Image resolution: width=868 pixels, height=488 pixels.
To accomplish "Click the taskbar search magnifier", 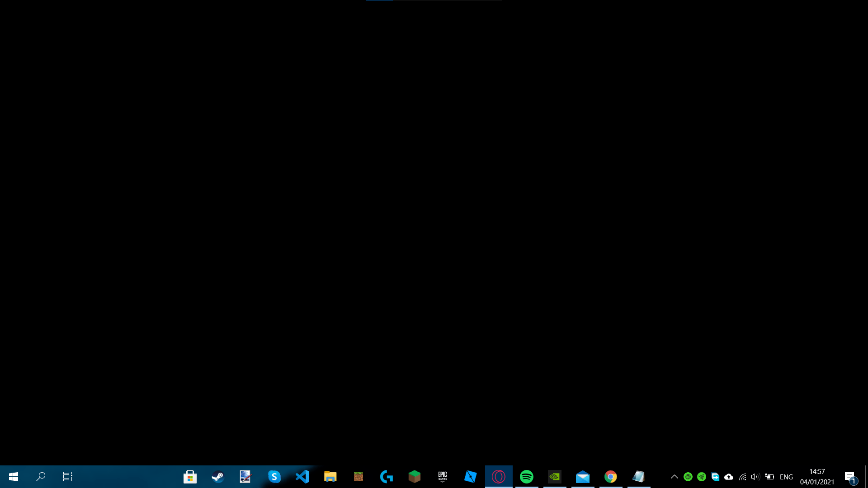I will tap(41, 477).
